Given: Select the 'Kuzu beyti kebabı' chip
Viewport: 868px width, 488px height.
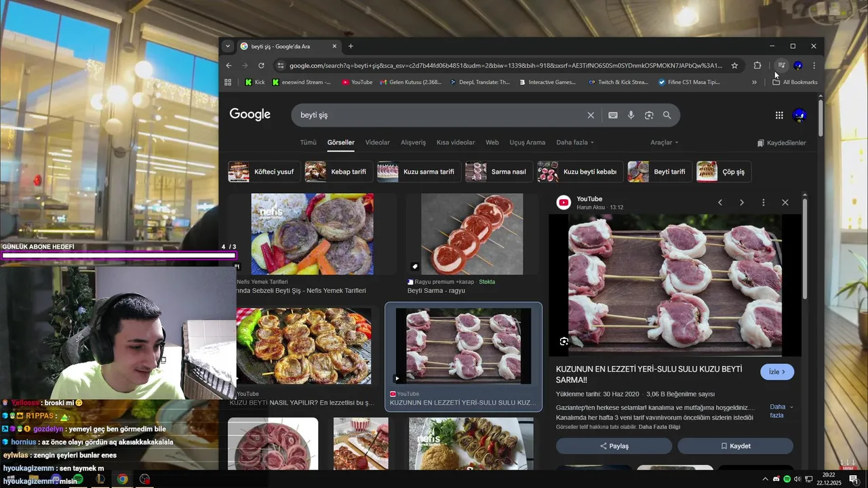Looking at the screenshot, I should [580, 171].
